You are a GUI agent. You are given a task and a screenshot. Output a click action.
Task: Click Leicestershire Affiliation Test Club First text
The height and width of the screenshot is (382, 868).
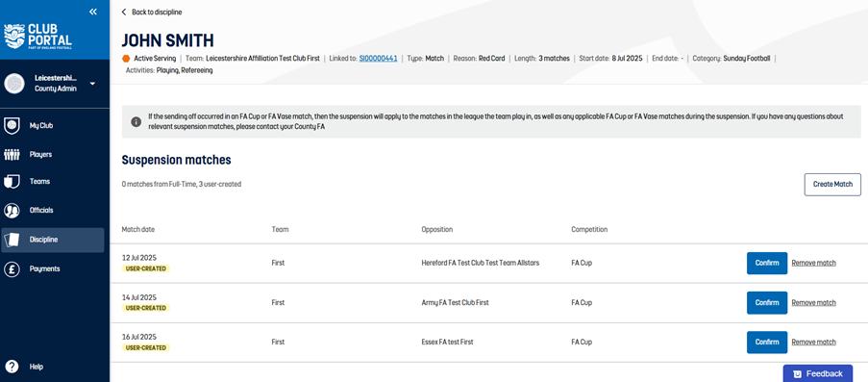pos(262,59)
